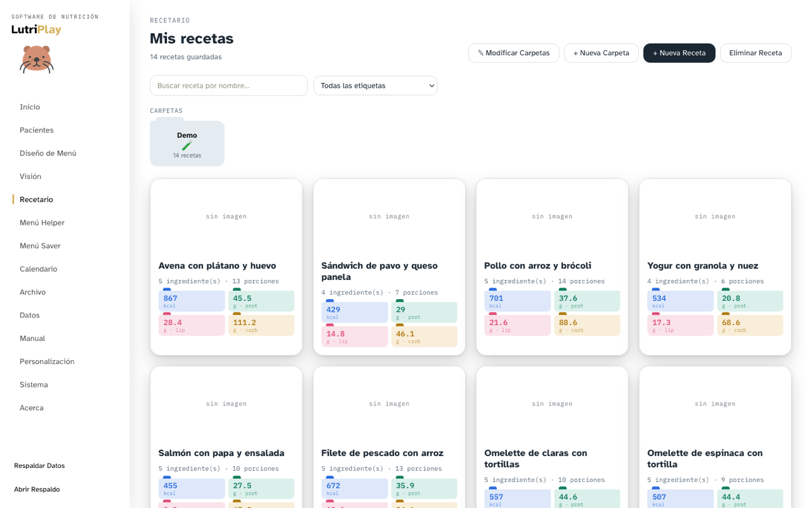812x508 pixels.
Task: Go to Inicio in the sidebar
Action: tap(30, 107)
